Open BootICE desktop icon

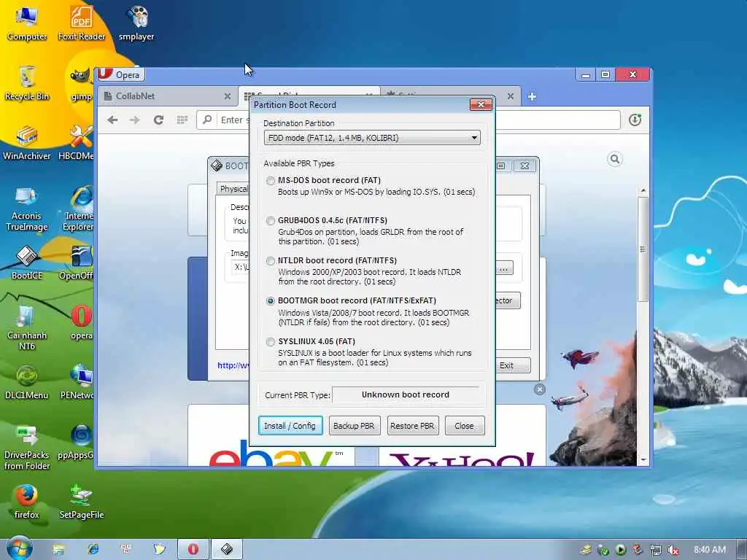point(27,262)
